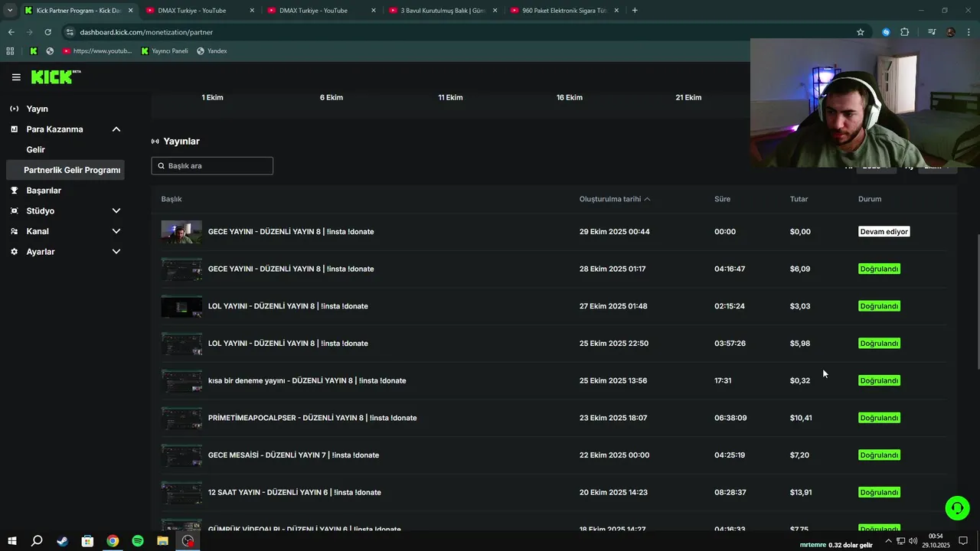Open thumbnail of the Devam ediyor stream
Screen dimensions: 980x551
click(x=181, y=232)
